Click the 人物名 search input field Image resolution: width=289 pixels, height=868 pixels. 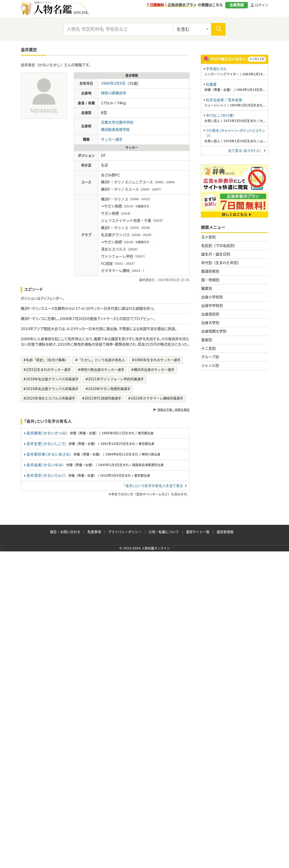(x=118, y=29)
